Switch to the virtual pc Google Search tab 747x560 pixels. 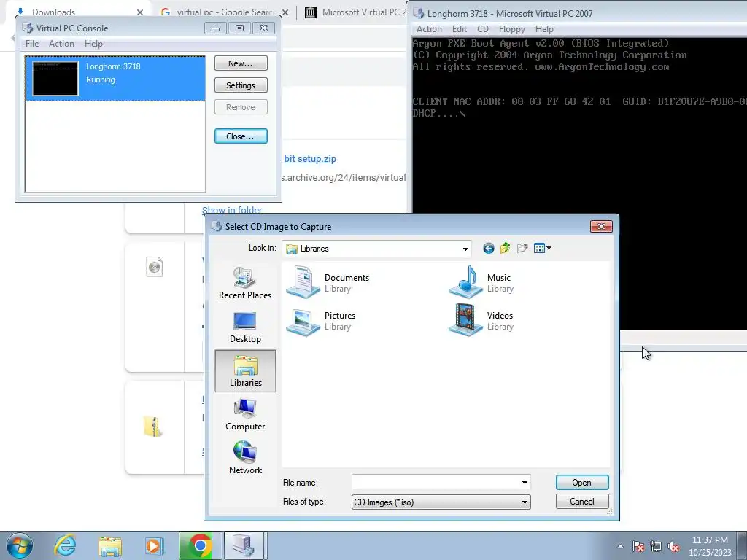[x=224, y=12]
